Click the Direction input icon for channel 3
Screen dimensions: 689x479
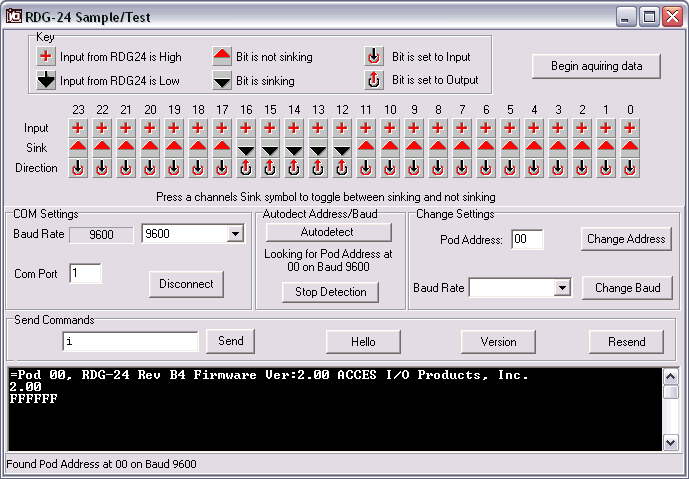click(558, 168)
